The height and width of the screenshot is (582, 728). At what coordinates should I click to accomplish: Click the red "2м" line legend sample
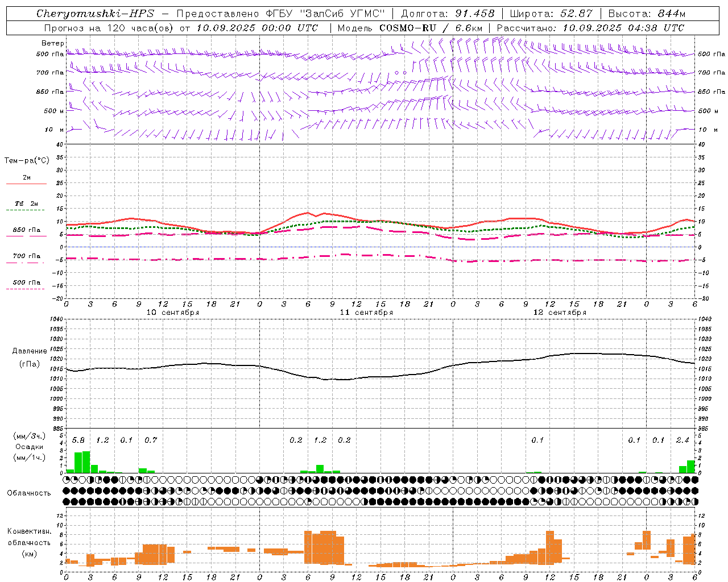click(26, 184)
